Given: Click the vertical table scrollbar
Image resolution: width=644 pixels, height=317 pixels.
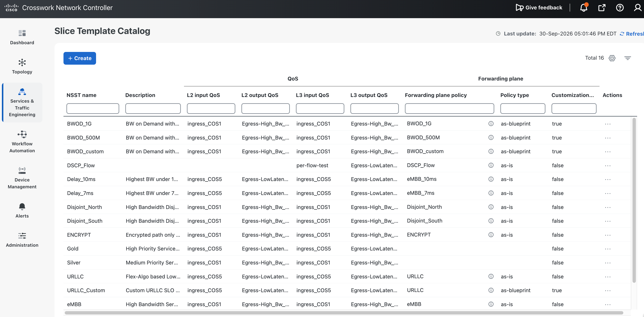Looking at the screenshot, I should pos(634,200).
